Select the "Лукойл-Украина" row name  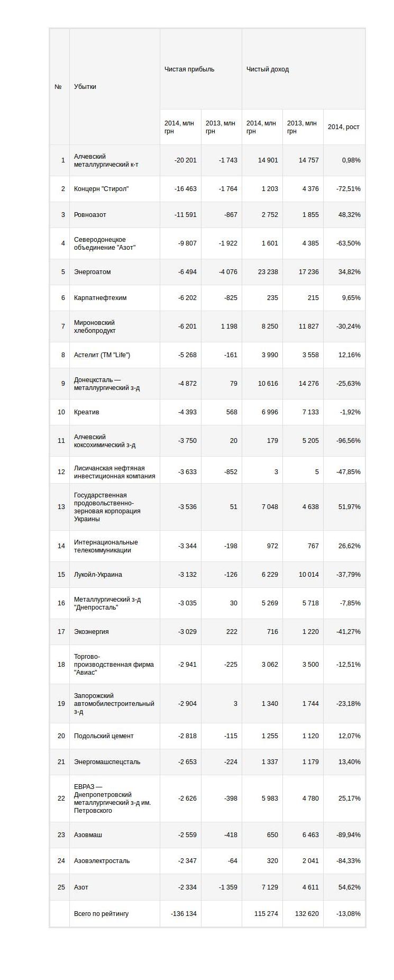point(98,575)
